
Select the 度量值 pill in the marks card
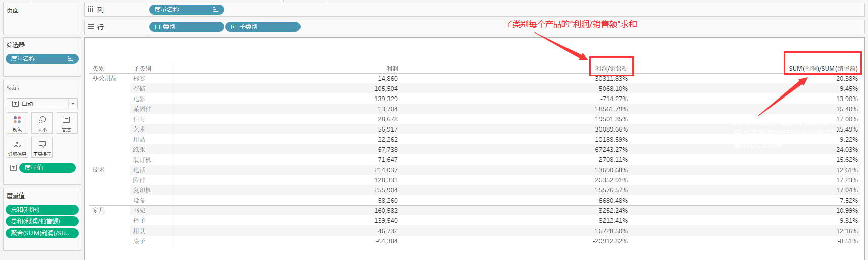[x=47, y=168]
